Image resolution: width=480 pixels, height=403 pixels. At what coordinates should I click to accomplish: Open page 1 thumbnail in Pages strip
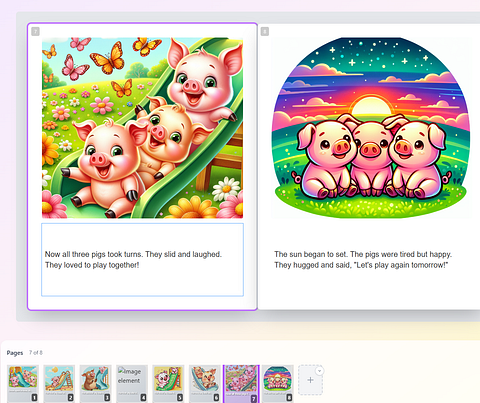tap(23, 383)
